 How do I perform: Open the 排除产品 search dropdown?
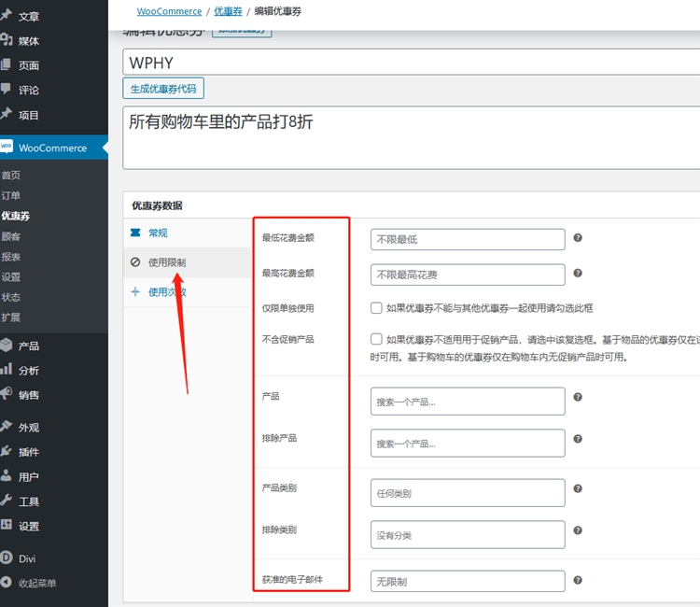(x=468, y=443)
